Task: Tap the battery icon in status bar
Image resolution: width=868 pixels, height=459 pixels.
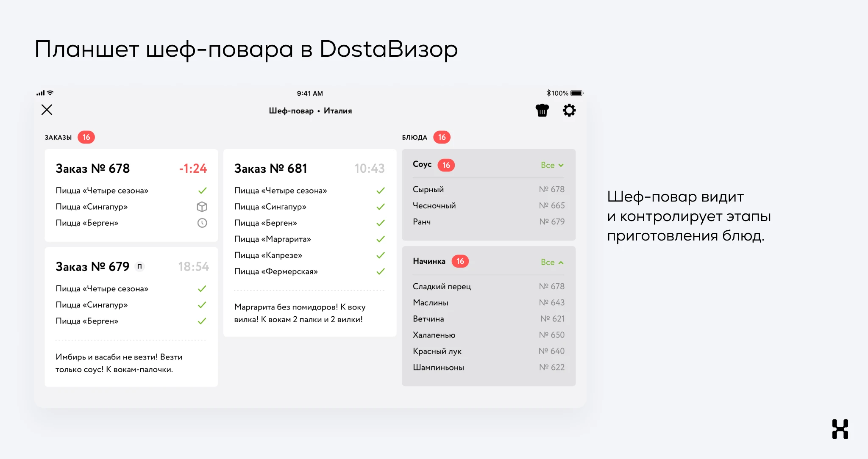Action: click(x=577, y=93)
